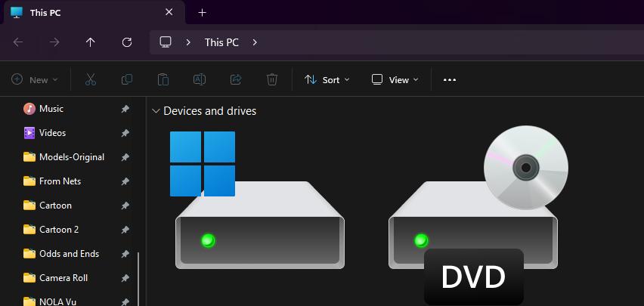Click pin icon next to From Nets

(125, 181)
